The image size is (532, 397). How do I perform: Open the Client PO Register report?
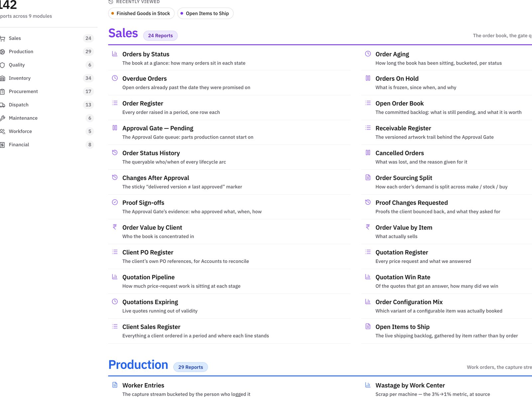click(229, 256)
